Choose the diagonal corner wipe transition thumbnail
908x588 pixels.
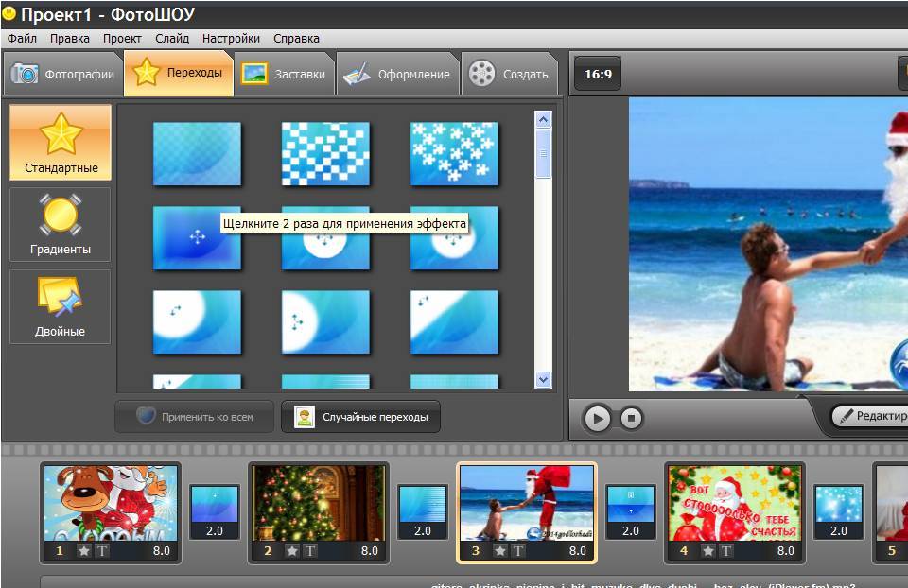click(454, 321)
